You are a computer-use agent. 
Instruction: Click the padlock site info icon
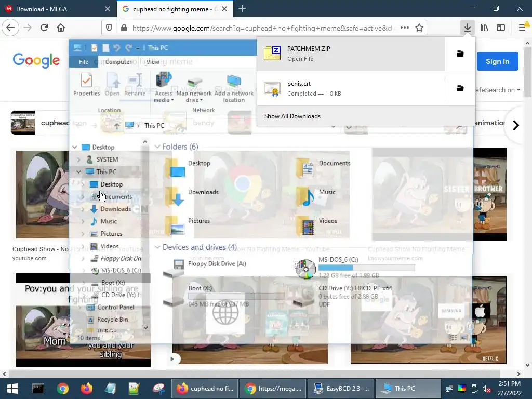click(124, 28)
